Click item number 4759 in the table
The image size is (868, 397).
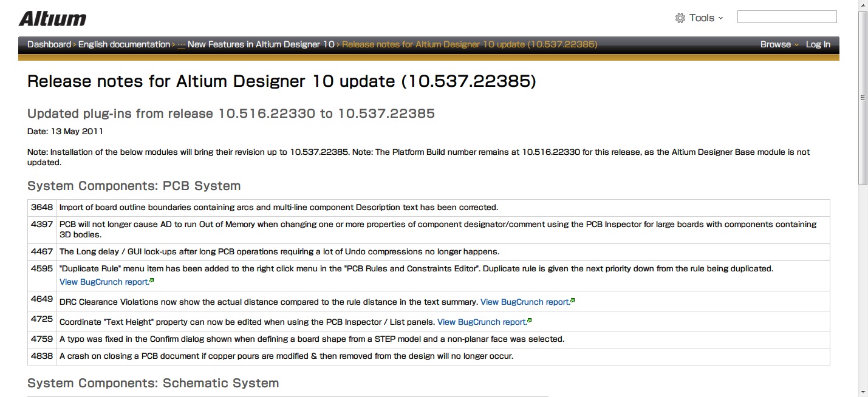coord(42,339)
